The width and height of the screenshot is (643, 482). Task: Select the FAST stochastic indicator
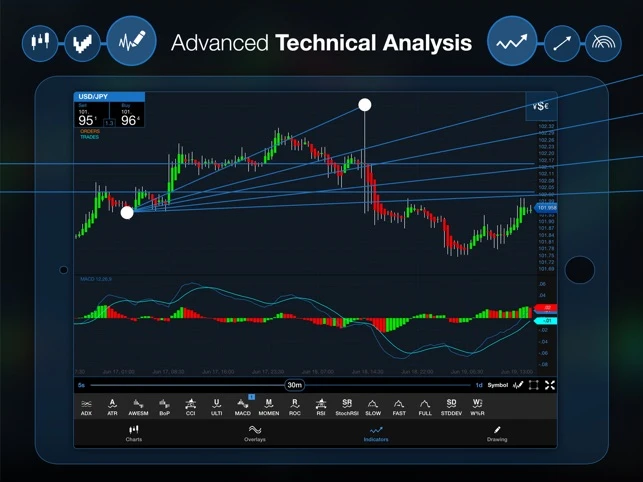(x=399, y=407)
